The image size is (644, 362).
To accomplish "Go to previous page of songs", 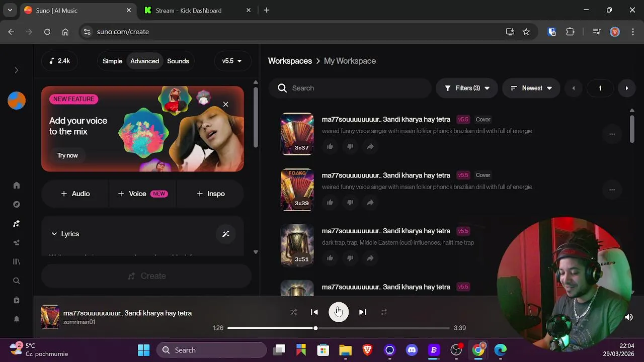I will [x=573, y=88].
